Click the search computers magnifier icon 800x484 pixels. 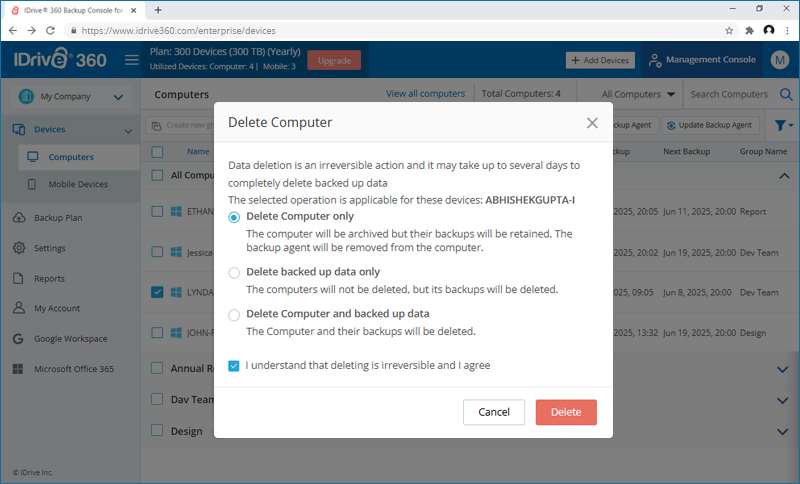(x=786, y=95)
